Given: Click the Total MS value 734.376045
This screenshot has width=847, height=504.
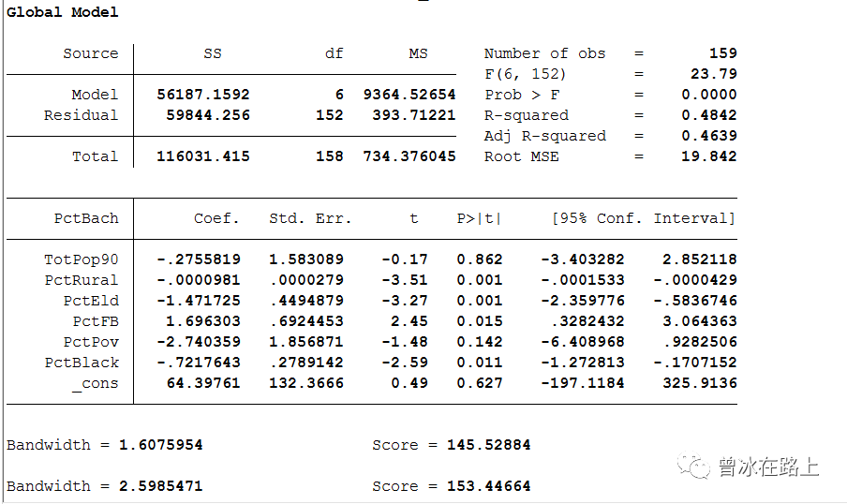Looking at the screenshot, I should pyautogui.click(x=409, y=156).
